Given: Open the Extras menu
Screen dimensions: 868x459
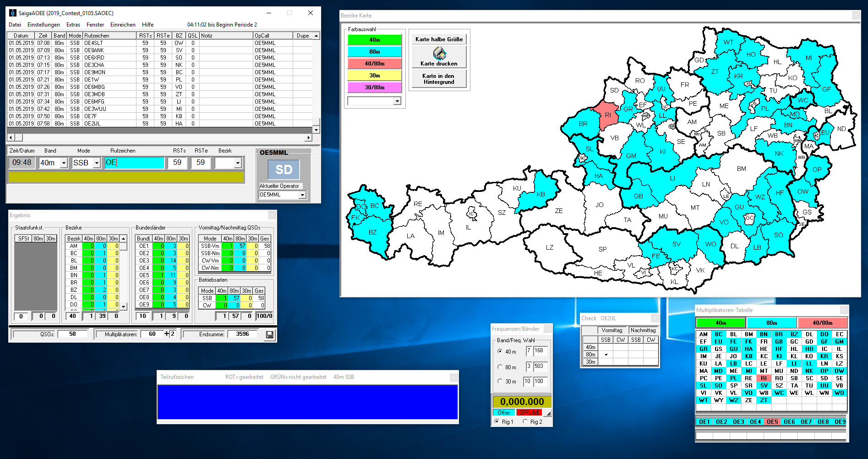Looking at the screenshot, I should click(x=73, y=25).
